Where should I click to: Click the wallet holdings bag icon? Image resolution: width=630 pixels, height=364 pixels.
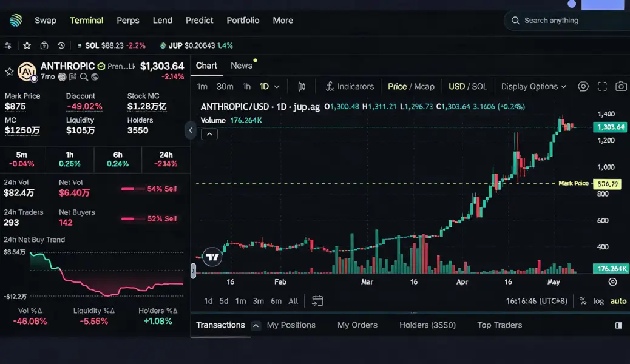(44, 45)
